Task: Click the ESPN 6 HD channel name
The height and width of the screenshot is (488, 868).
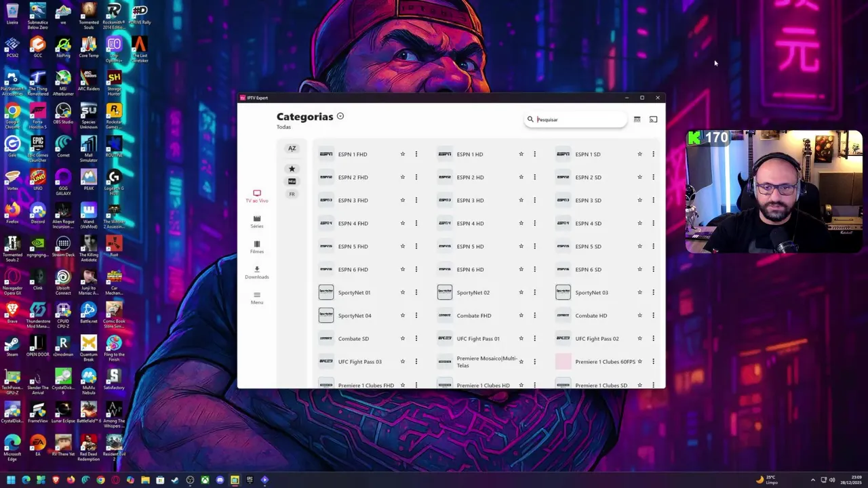Action: [470, 269]
